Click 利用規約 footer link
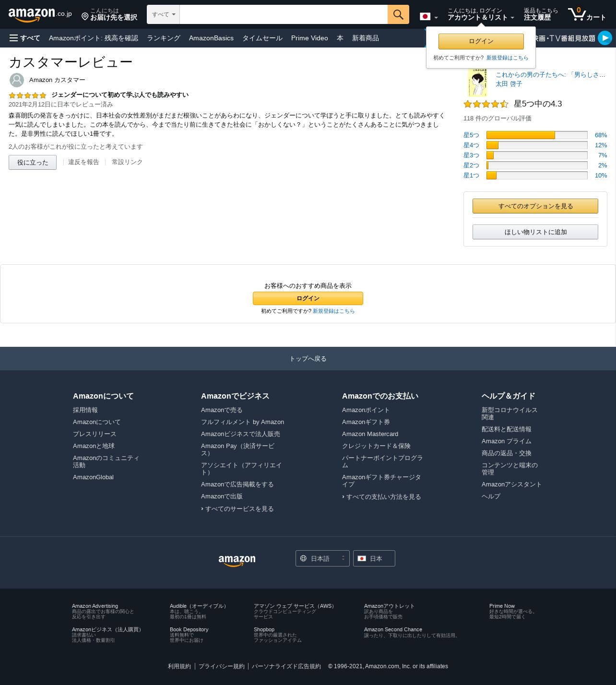Screen dimensions: 616x685 pyautogui.click(x=179, y=666)
